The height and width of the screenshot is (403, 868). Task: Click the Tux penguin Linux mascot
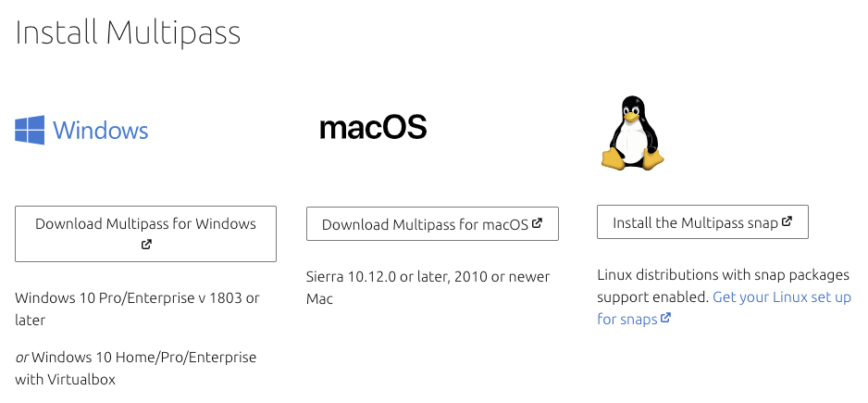click(x=632, y=133)
